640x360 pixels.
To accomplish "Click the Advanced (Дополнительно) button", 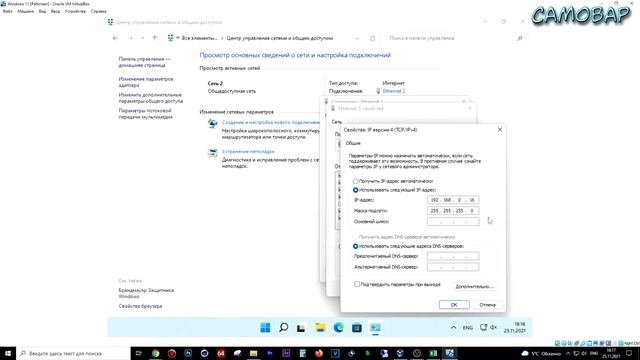I will tap(475, 287).
